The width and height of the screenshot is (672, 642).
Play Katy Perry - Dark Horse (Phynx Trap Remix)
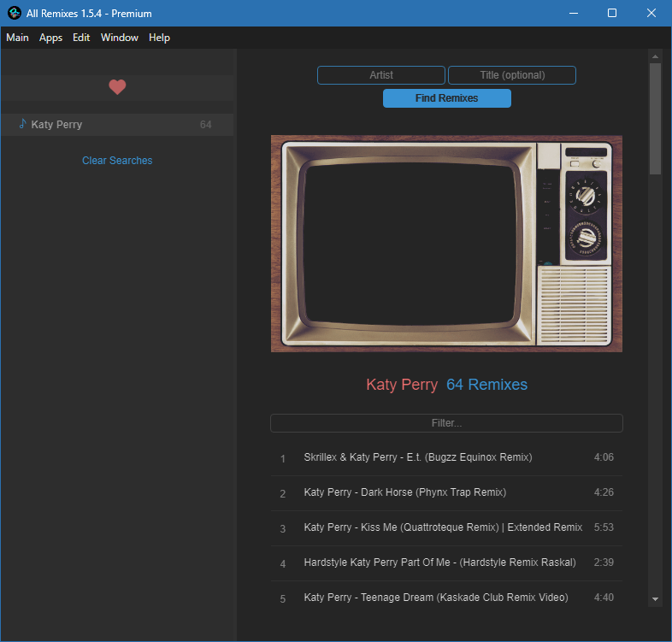446,493
